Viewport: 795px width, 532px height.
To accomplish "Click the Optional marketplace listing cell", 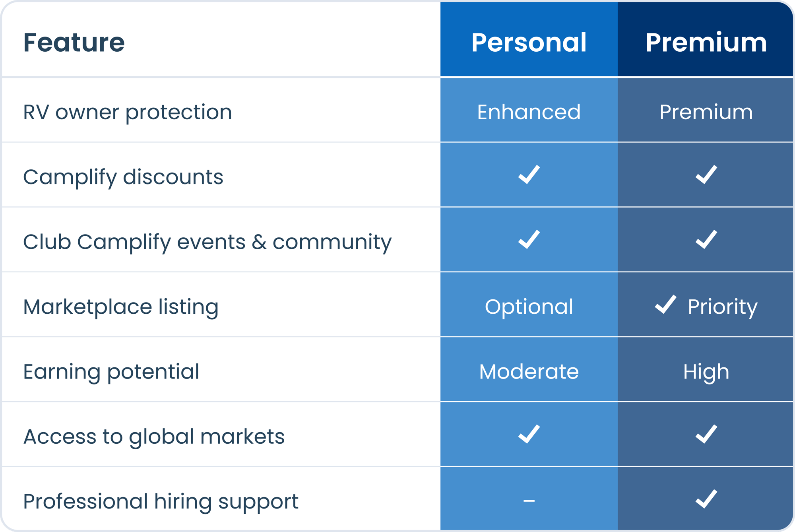I will pyautogui.click(x=529, y=305).
